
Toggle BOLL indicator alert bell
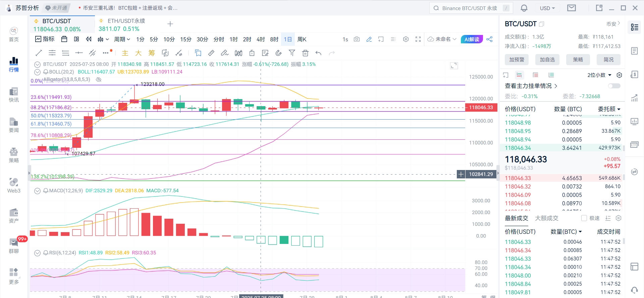(46, 72)
